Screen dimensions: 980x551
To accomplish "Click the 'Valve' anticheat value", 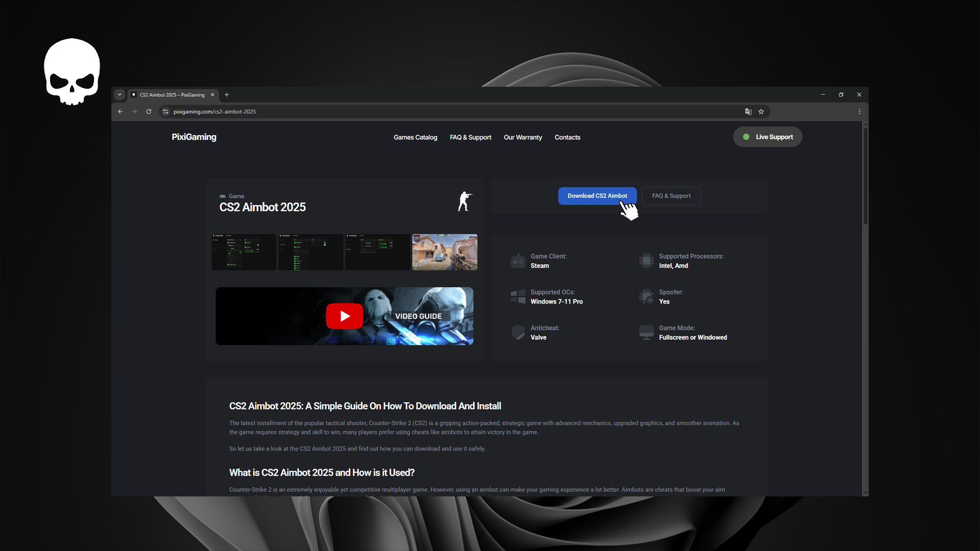I will tap(538, 337).
